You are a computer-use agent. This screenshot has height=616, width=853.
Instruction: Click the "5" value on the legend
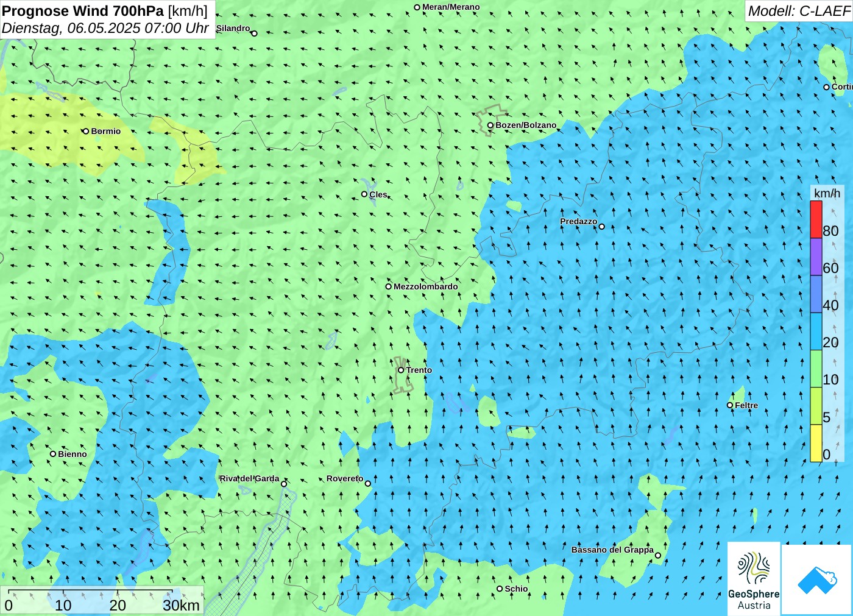coord(826,417)
